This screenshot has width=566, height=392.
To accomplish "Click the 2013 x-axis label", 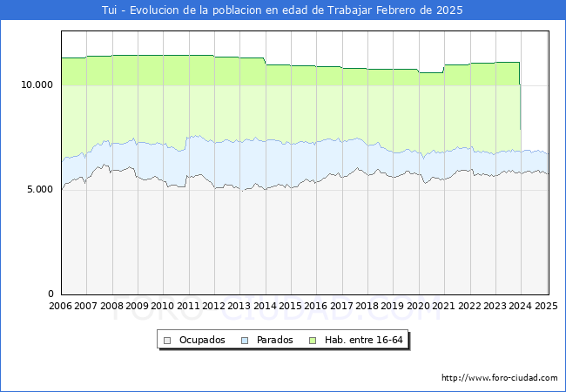I will click(x=239, y=306).
